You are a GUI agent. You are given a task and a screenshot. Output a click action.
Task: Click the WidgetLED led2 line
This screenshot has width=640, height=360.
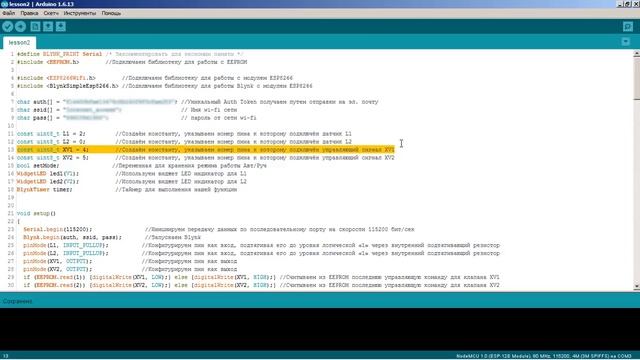pyautogui.click(x=131, y=182)
